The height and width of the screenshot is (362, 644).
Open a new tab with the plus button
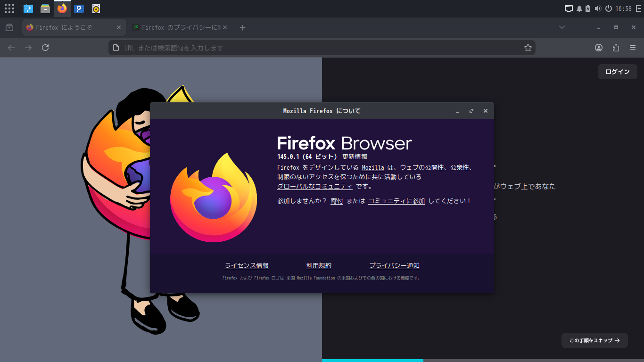(x=242, y=28)
